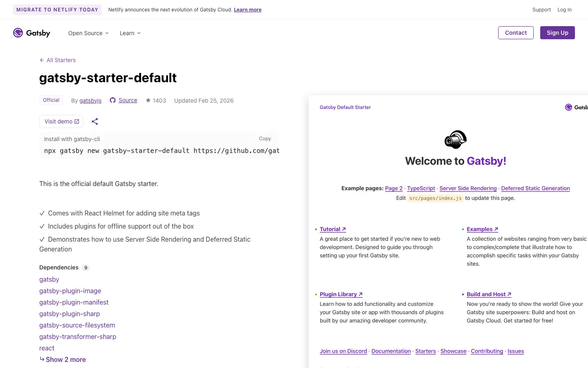Click the Dependencies count badge 9
This screenshot has width=588, height=368.
86,268
